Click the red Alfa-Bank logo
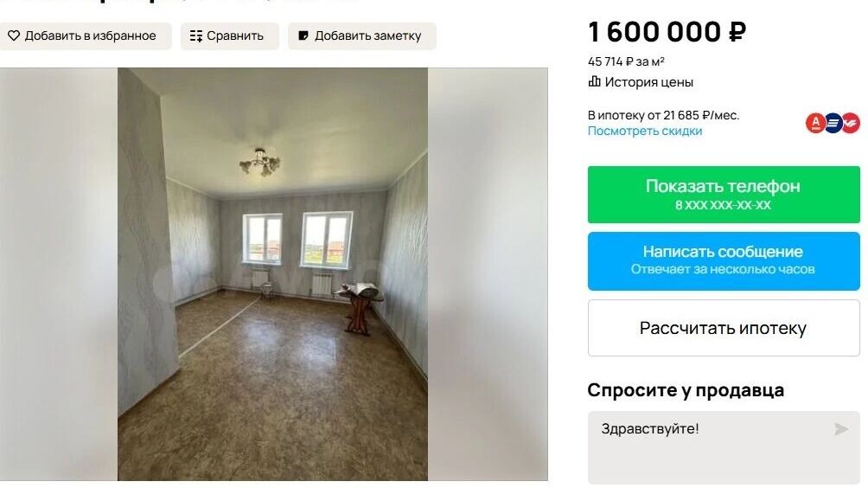Image resolution: width=868 pixels, height=488 pixels. (x=815, y=123)
